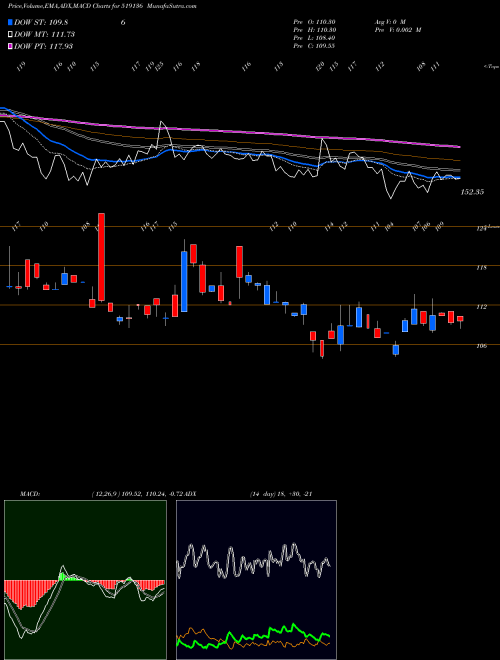The height and width of the screenshot is (660, 500).
Task: Click the 112 price axis label
Action: tap(481, 307)
